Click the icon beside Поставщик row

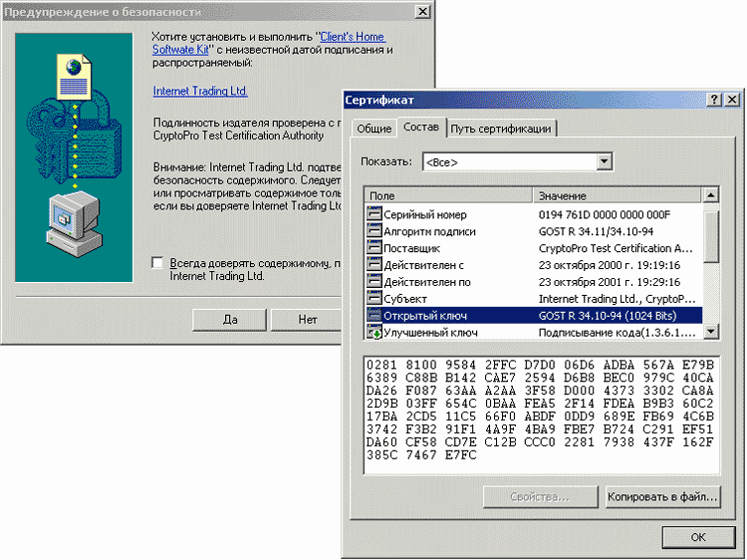pos(374,247)
